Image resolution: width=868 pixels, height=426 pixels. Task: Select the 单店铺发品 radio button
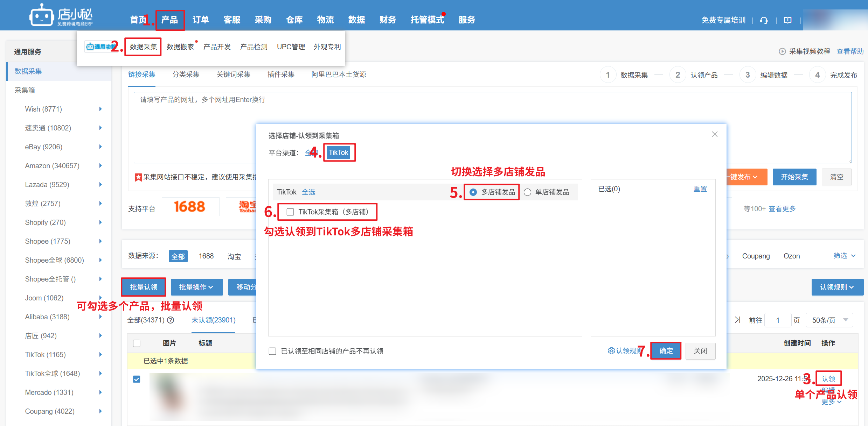pos(527,192)
